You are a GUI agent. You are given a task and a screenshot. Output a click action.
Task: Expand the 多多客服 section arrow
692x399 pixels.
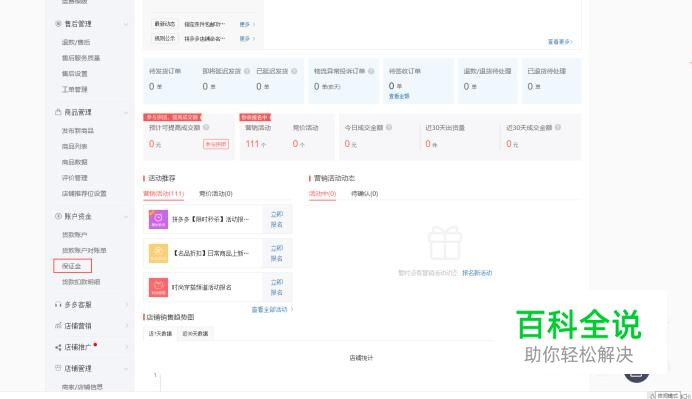[126, 305]
